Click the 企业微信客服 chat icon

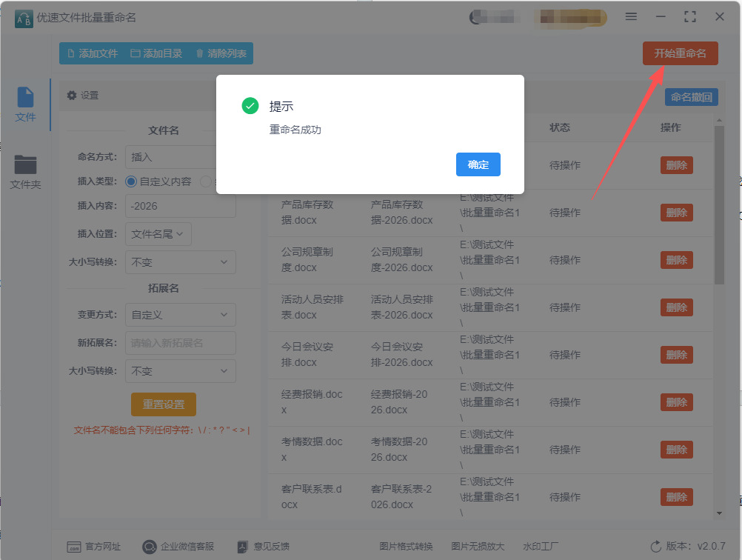pos(149,547)
